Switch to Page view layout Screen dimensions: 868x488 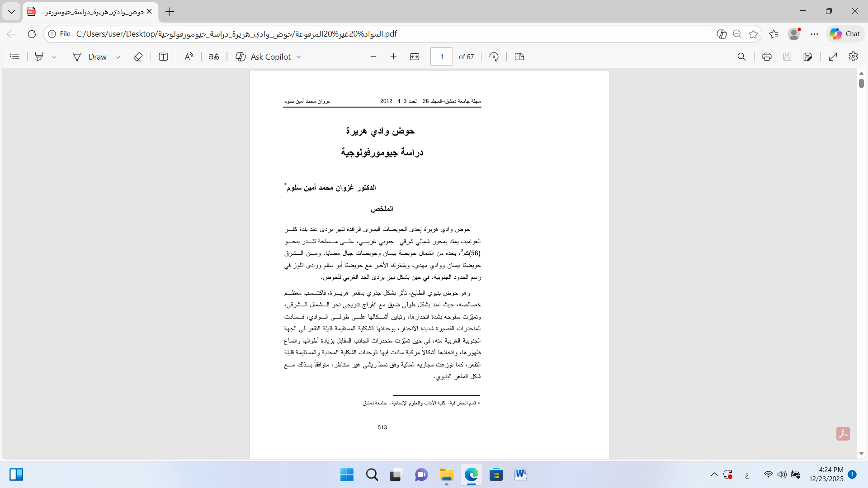[x=519, y=56]
